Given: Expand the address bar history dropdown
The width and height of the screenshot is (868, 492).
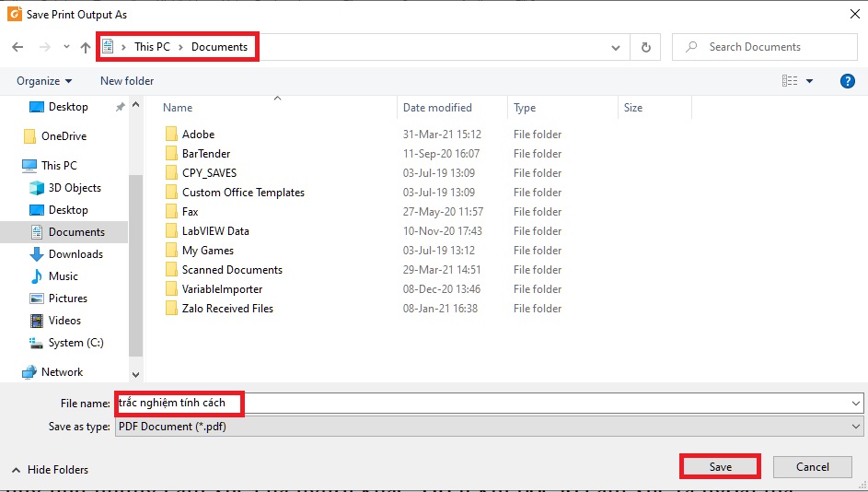Looking at the screenshot, I should [x=616, y=48].
